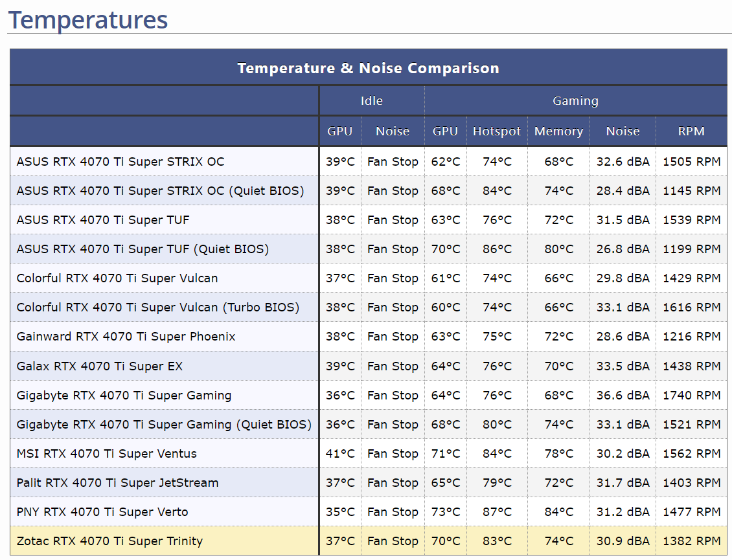Click 1616 RPM fan speed value
The width and height of the screenshot is (732, 560).
(691, 308)
